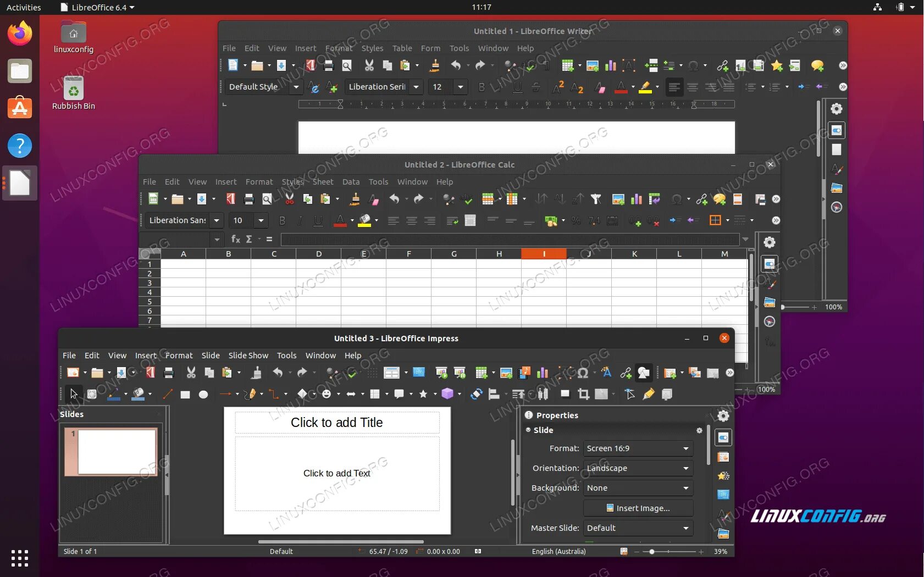The height and width of the screenshot is (577, 924).
Task: Open Writer sidebar settings gear
Action: click(x=836, y=109)
